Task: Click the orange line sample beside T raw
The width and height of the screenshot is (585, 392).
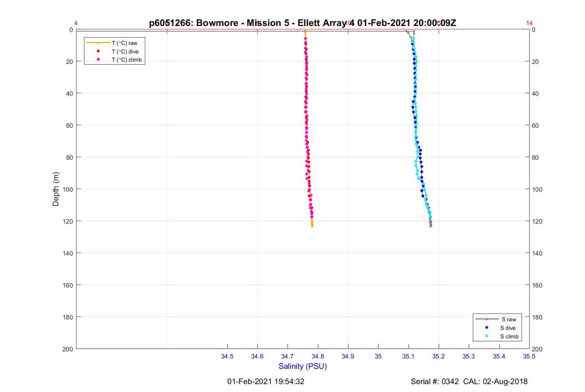Action: [x=98, y=43]
